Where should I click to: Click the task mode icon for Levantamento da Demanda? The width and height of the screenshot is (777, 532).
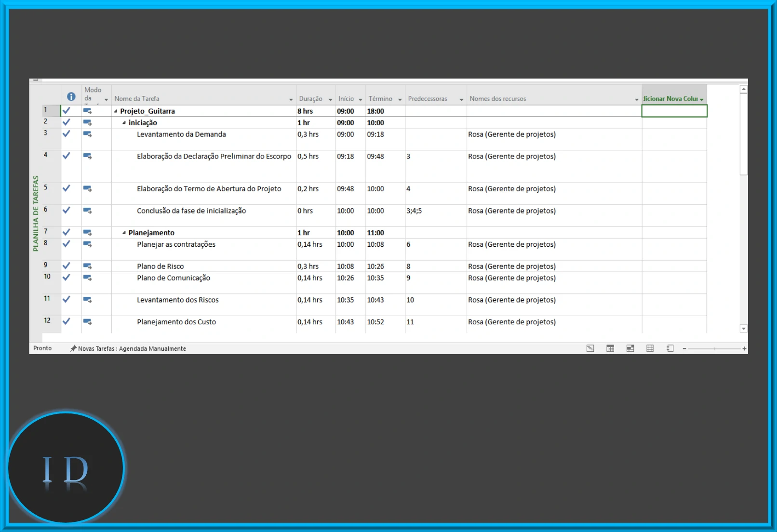[87, 134]
